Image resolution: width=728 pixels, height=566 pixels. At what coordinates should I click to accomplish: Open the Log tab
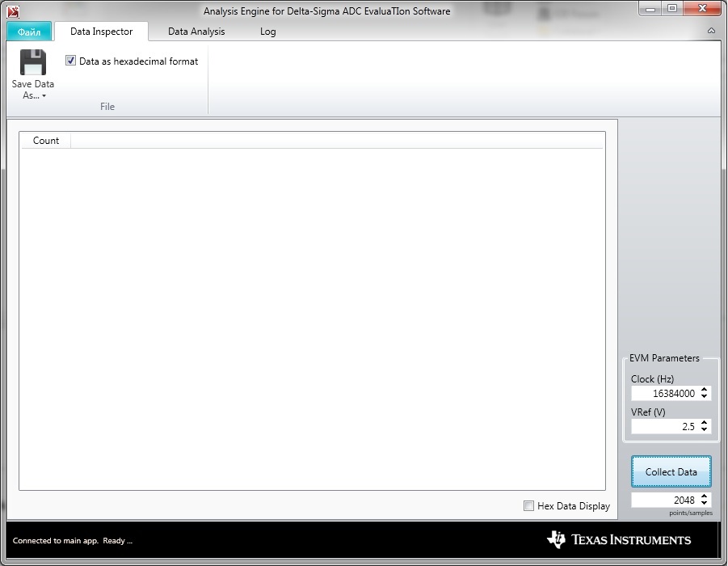pyautogui.click(x=268, y=32)
